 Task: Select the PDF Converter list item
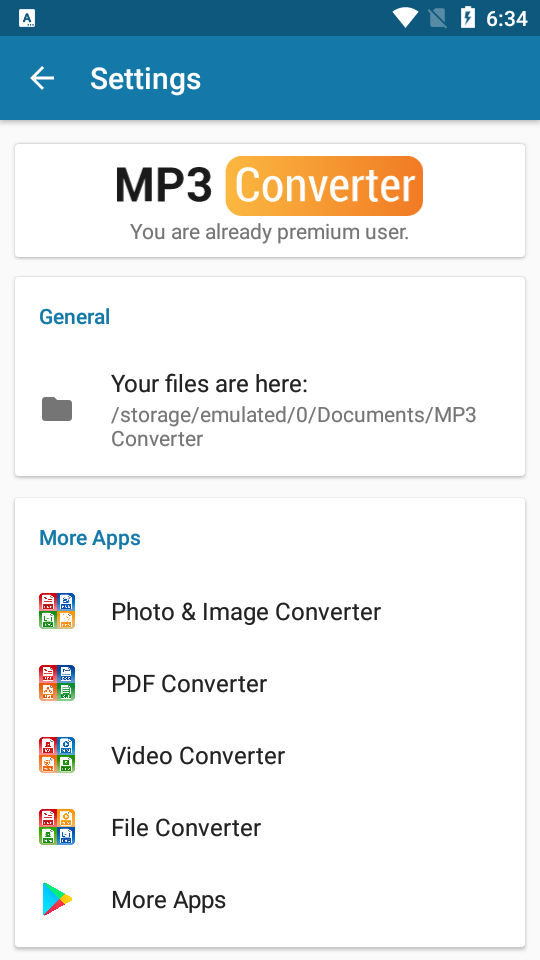(x=270, y=683)
